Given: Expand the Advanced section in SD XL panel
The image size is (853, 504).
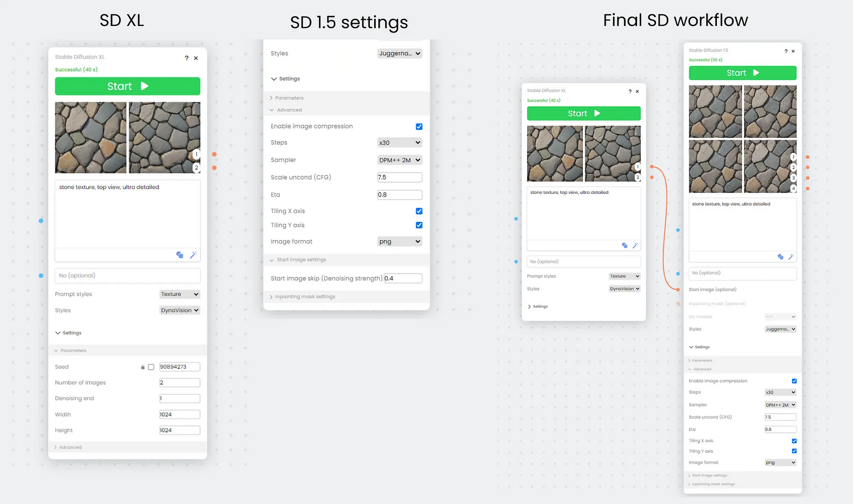Looking at the screenshot, I should [68, 448].
